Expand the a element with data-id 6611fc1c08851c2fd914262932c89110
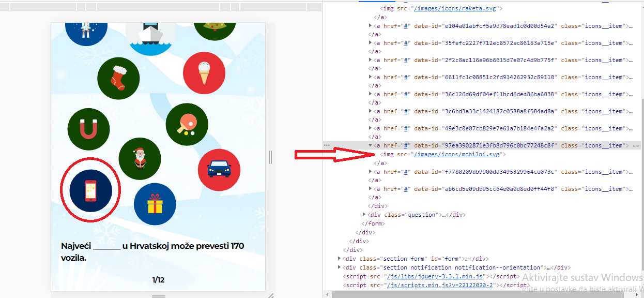 point(371,77)
